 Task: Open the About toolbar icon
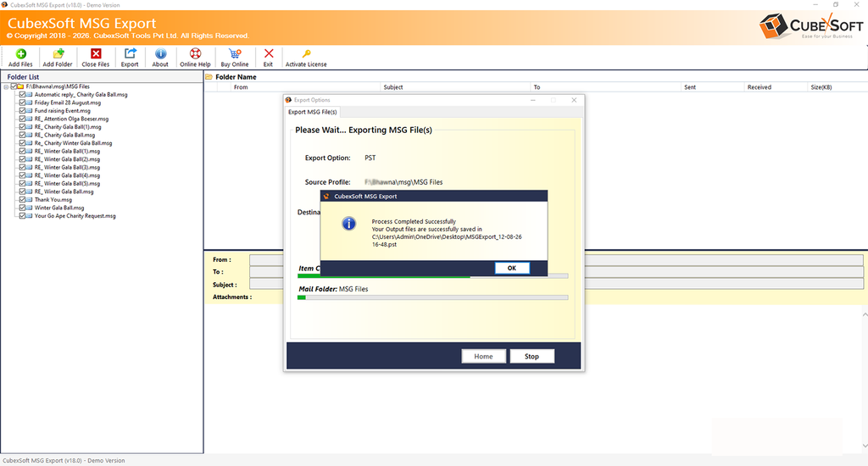click(x=160, y=53)
